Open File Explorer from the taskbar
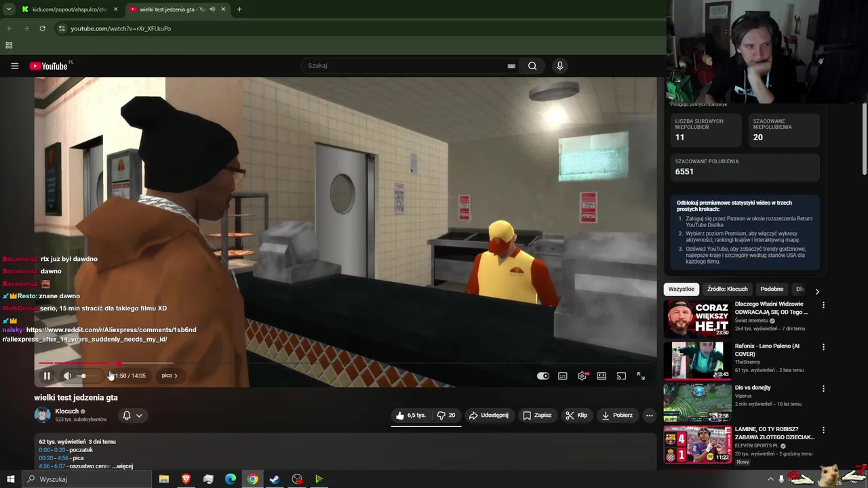The width and height of the screenshot is (868, 488). tap(164, 479)
